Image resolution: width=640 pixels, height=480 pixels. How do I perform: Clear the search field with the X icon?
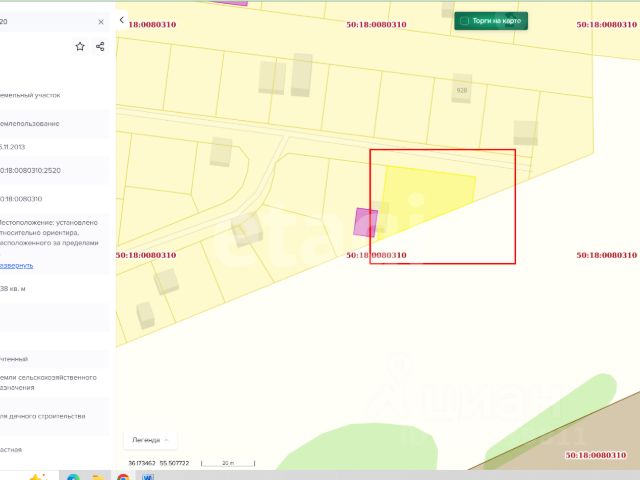(x=101, y=22)
